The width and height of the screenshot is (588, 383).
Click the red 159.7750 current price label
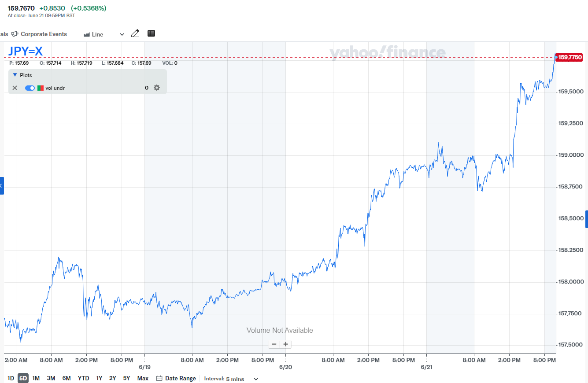coord(570,57)
